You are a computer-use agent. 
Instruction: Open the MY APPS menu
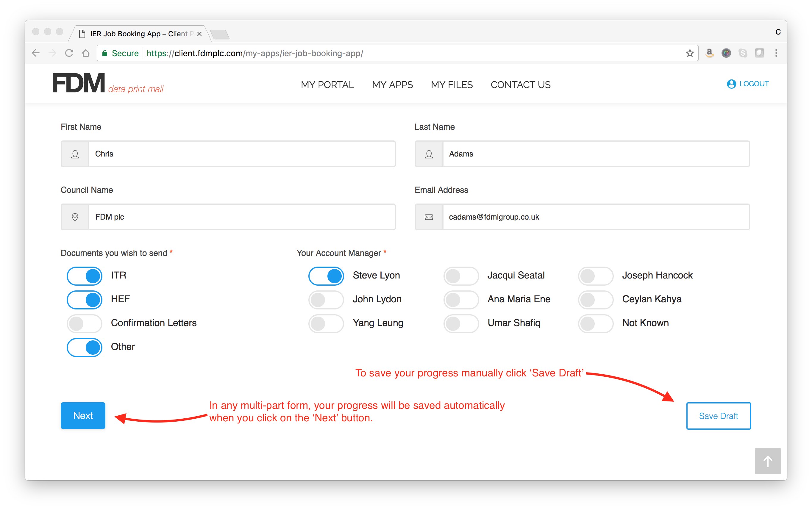tap(392, 85)
